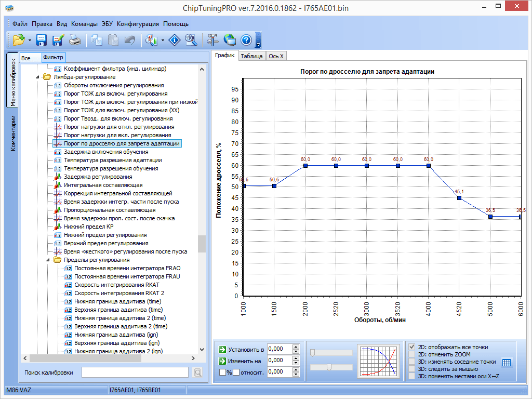Click the 'Поиск калибровки' search field
Image resolution: width=532 pixels, height=399 pixels.
(135, 373)
